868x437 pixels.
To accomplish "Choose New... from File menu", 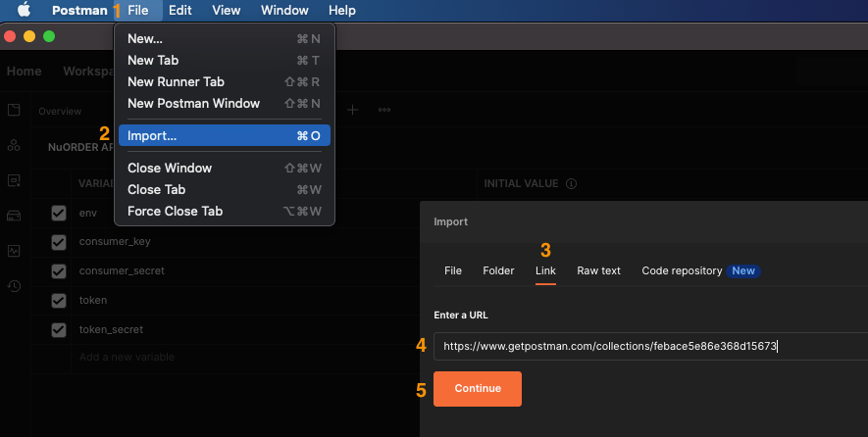I will pos(225,39).
